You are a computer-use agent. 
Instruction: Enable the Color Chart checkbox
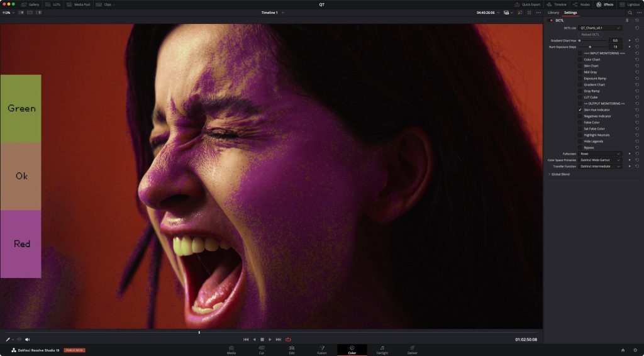[x=580, y=60]
